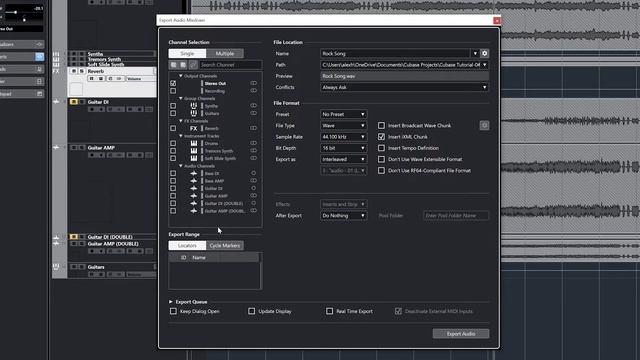The height and width of the screenshot is (360, 640).
Task: Select the Guitar AMP (DOUBLE) track in project
Action: 113,244
